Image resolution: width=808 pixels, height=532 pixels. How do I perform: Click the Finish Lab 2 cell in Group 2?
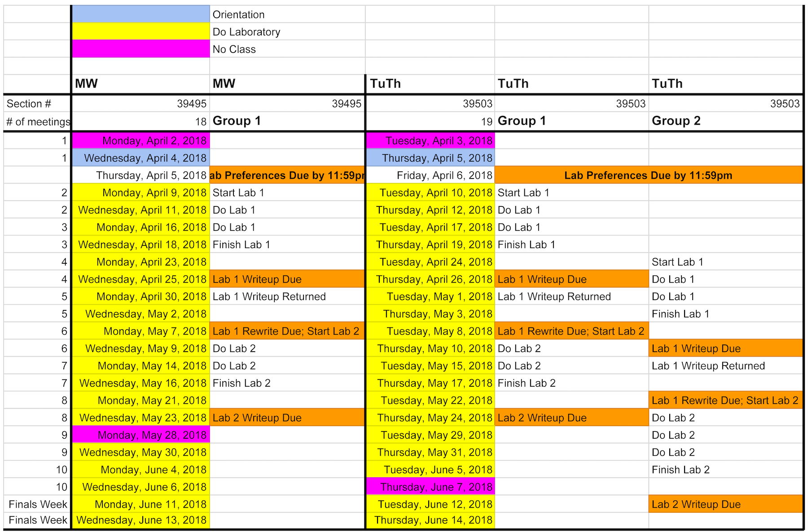tap(726, 470)
